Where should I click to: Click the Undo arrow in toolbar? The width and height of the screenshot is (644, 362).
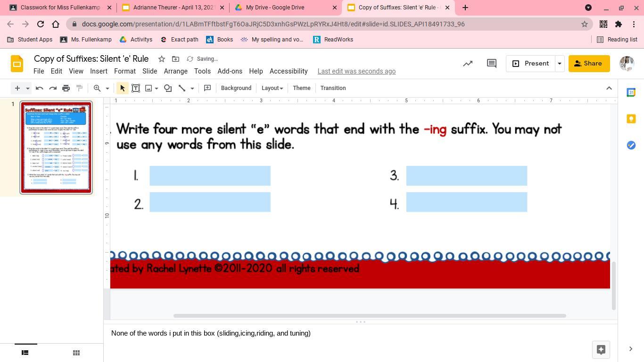click(x=40, y=88)
